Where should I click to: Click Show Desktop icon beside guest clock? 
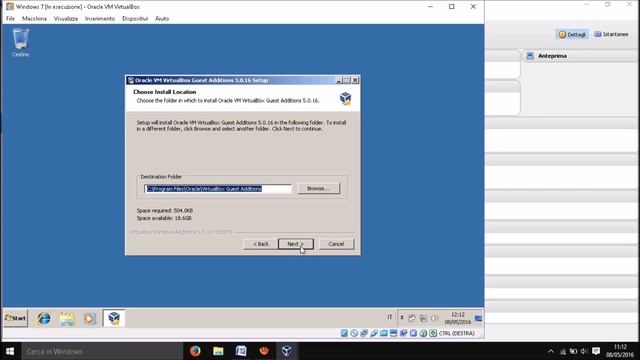coord(478,318)
